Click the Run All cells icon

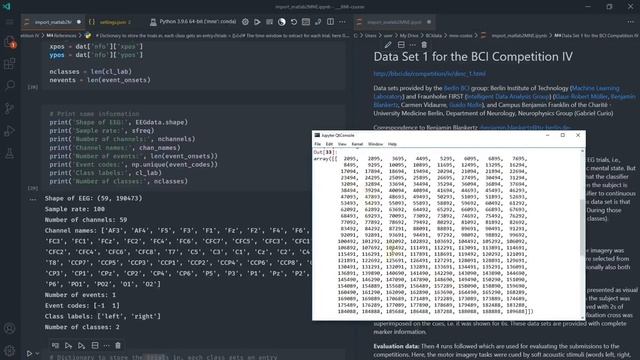tap(257, 22)
